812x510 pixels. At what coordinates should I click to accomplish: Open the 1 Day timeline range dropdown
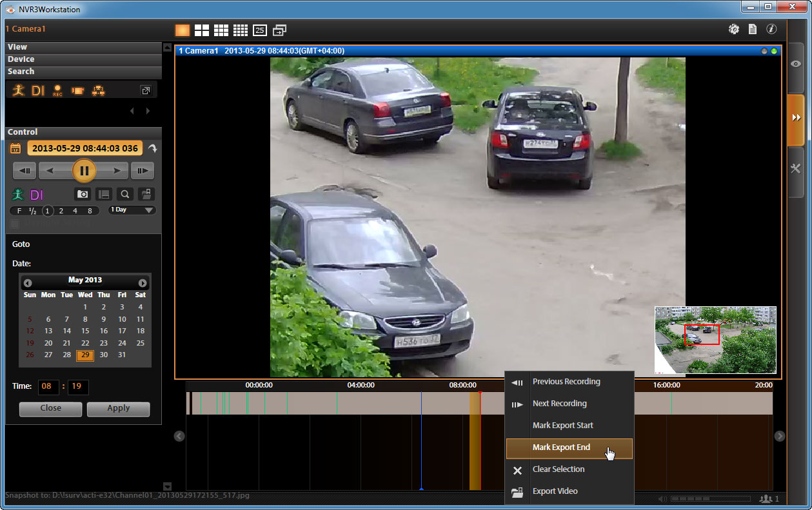click(132, 210)
